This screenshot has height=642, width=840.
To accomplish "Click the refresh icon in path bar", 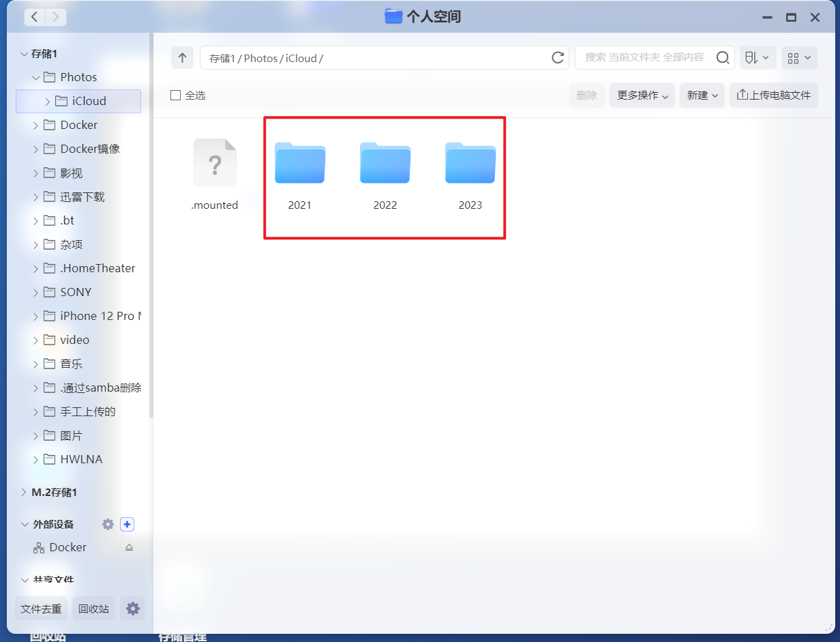I will (x=558, y=57).
